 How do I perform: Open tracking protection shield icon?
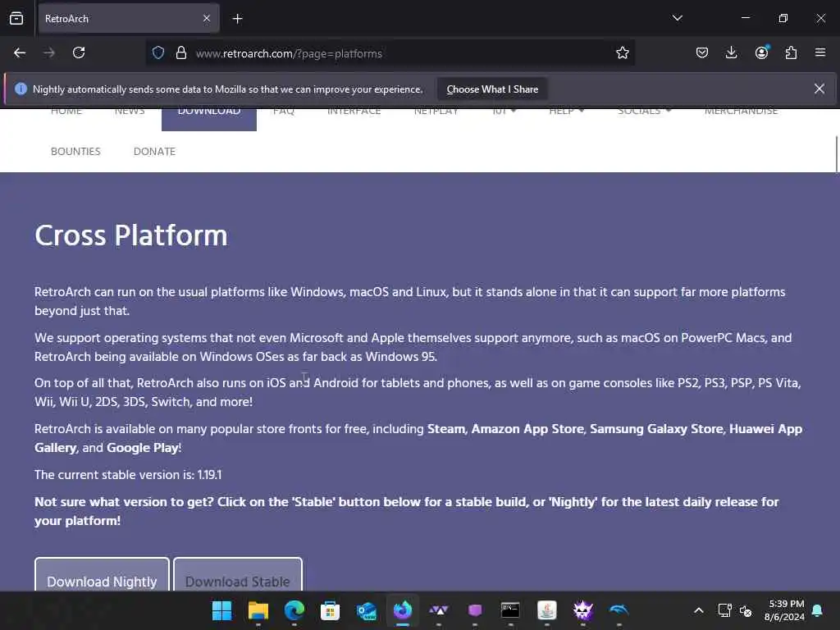(x=158, y=53)
